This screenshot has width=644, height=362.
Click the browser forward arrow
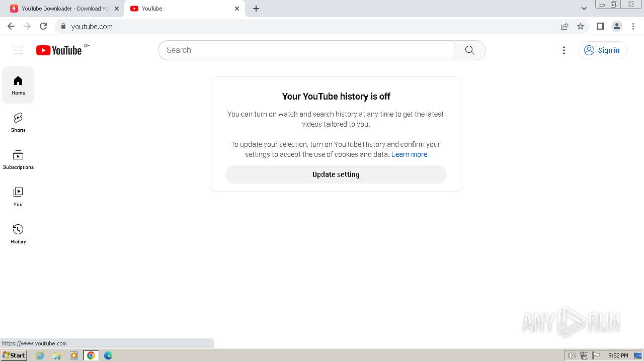click(x=27, y=26)
